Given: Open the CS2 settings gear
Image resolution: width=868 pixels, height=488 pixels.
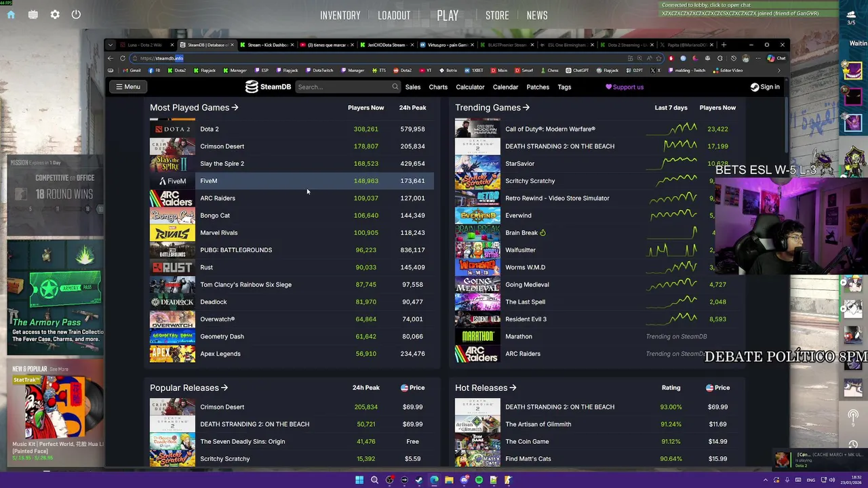Looking at the screenshot, I should pyautogui.click(x=55, y=14).
